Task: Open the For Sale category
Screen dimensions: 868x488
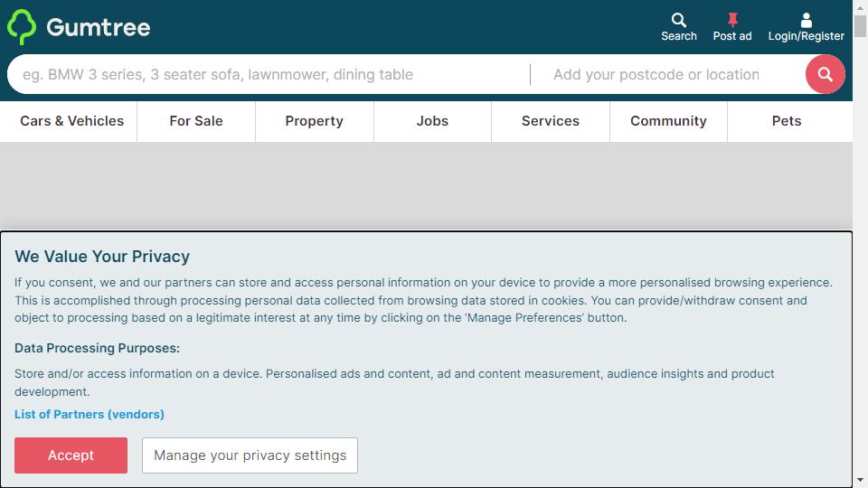Action: tap(196, 121)
